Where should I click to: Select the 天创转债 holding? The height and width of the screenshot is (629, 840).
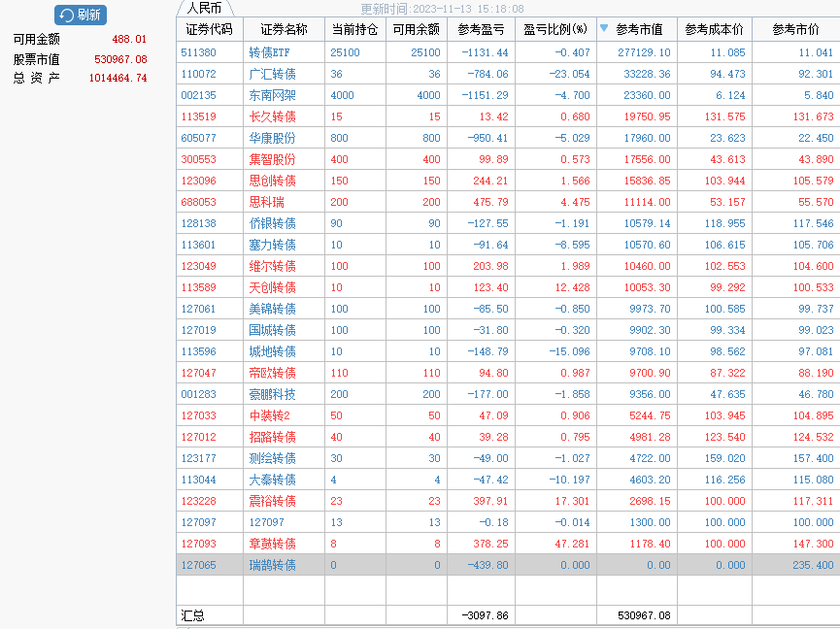coord(272,287)
